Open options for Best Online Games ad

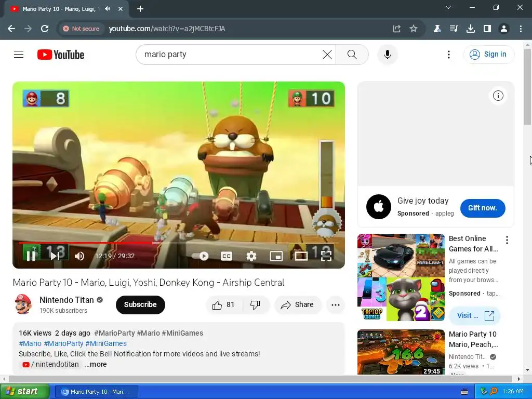(507, 240)
